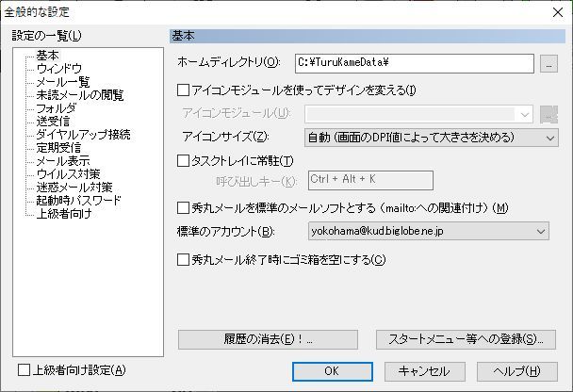Close the 全般的な設定 dialog window
573x392 pixels.
(555, 12)
